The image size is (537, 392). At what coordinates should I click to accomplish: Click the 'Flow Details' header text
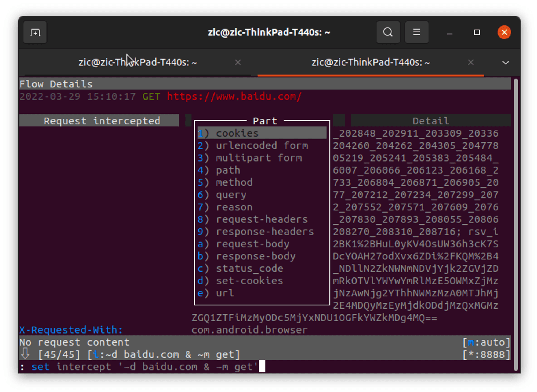[56, 84]
